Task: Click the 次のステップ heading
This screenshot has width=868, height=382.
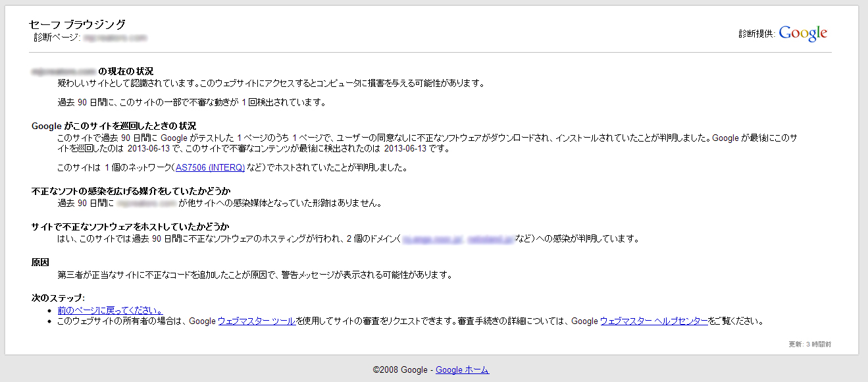Action: [58, 298]
